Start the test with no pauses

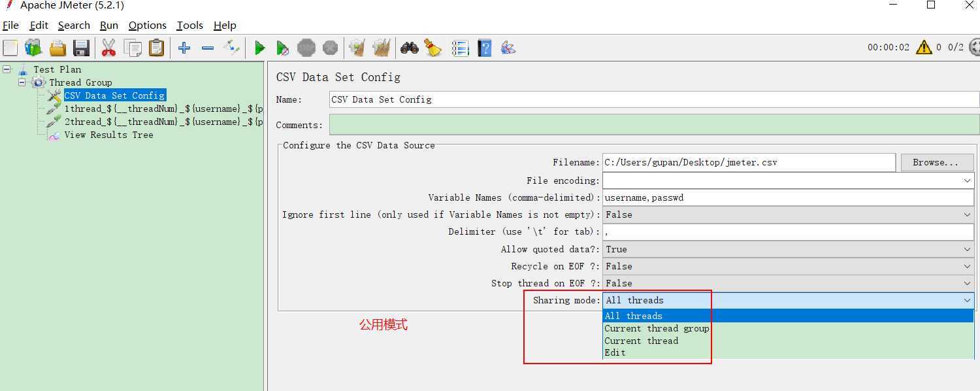click(282, 48)
